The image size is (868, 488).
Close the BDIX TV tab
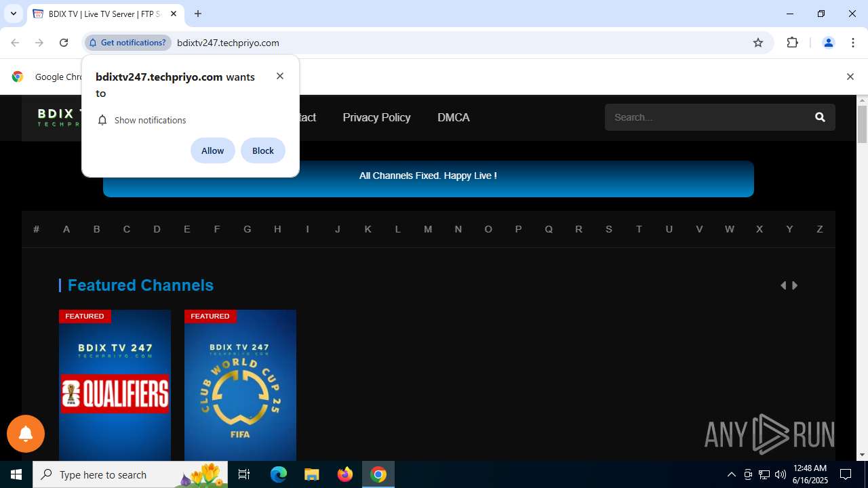174,14
